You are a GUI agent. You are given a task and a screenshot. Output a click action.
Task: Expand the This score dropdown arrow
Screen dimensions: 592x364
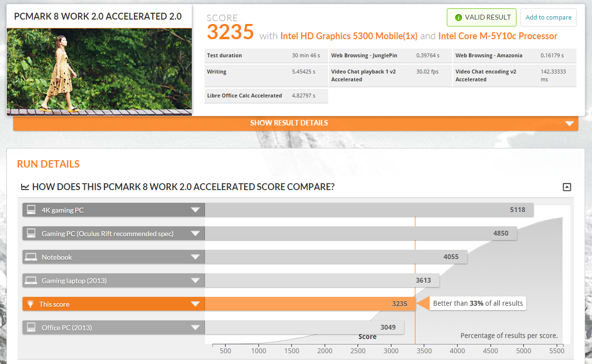click(196, 304)
